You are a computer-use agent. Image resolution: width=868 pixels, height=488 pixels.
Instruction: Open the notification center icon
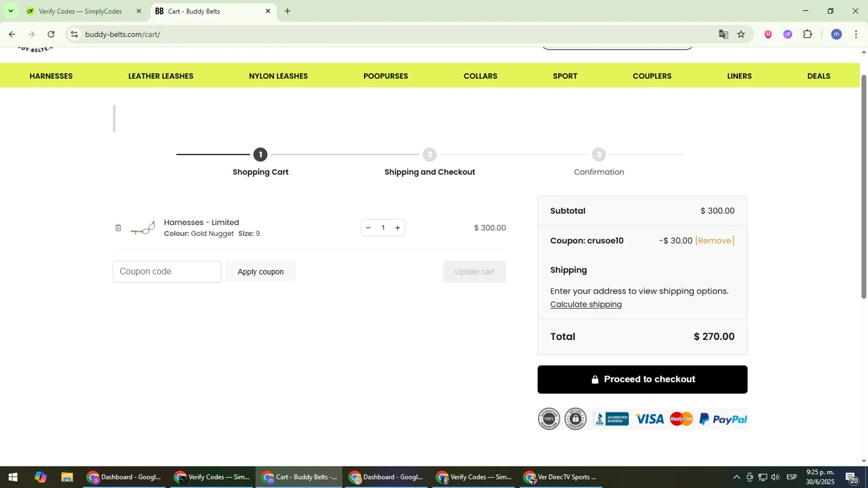[852, 478]
